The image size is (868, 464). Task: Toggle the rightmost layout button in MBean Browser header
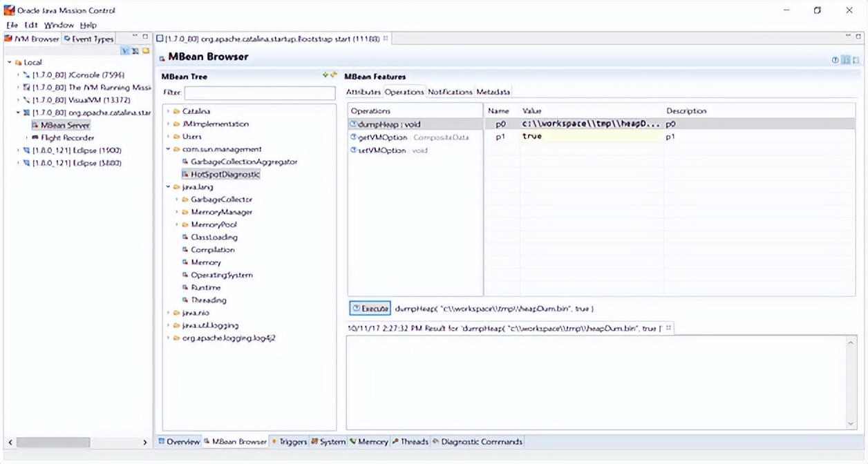855,61
